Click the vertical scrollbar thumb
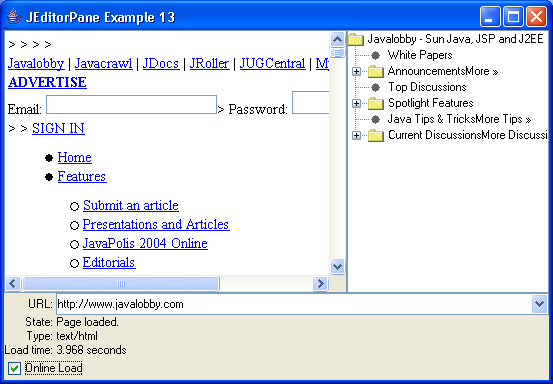Image resolution: width=553 pixels, height=384 pixels. 338,53
